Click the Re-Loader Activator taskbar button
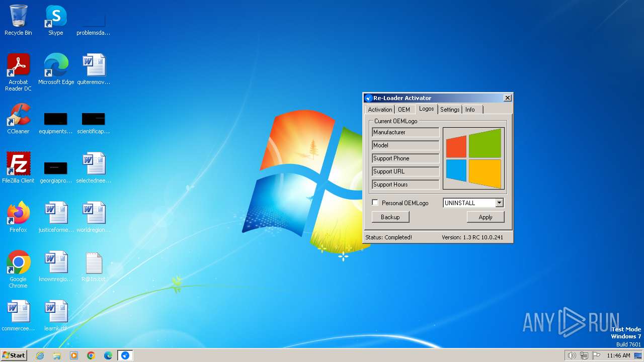This screenshot has height=362, width=644. point(125,355)
